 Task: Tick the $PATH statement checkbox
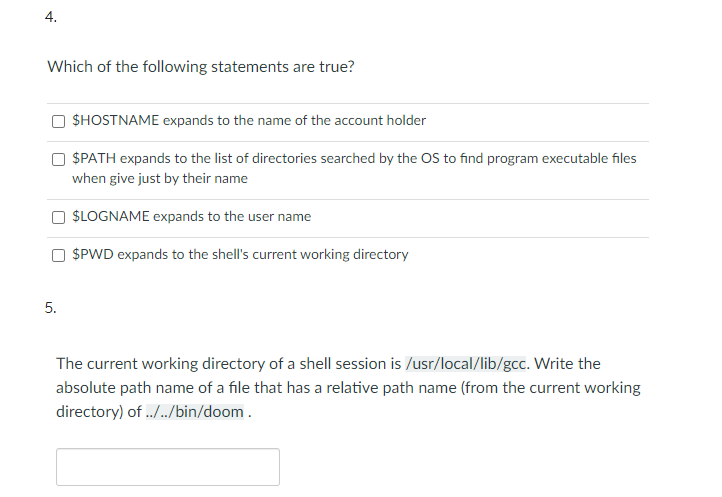(61, 159)
